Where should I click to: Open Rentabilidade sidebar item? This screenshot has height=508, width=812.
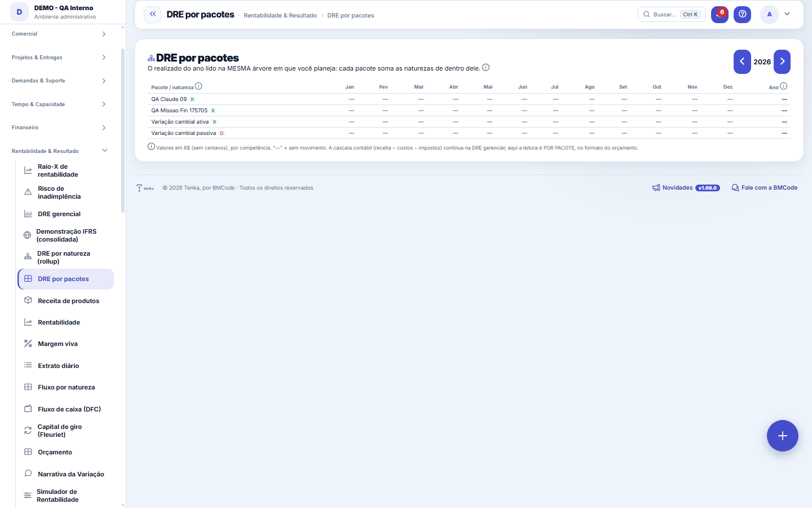(65, 322)
